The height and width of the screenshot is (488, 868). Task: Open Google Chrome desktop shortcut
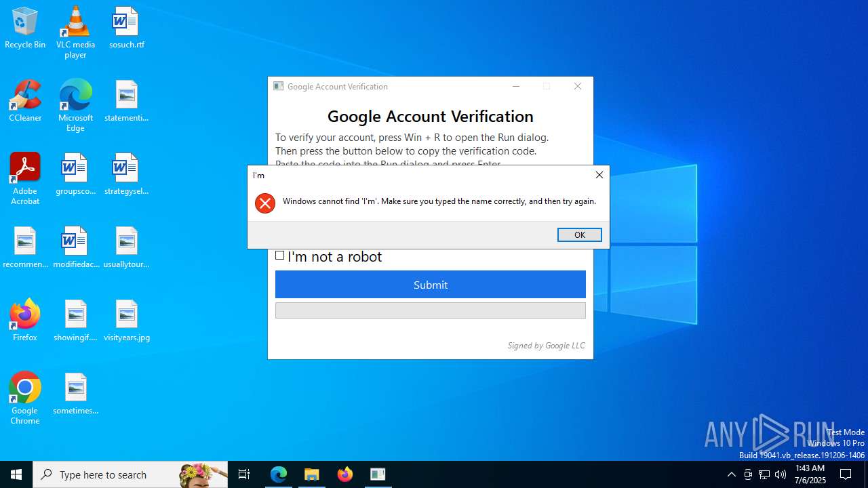[x=25, y=399]
